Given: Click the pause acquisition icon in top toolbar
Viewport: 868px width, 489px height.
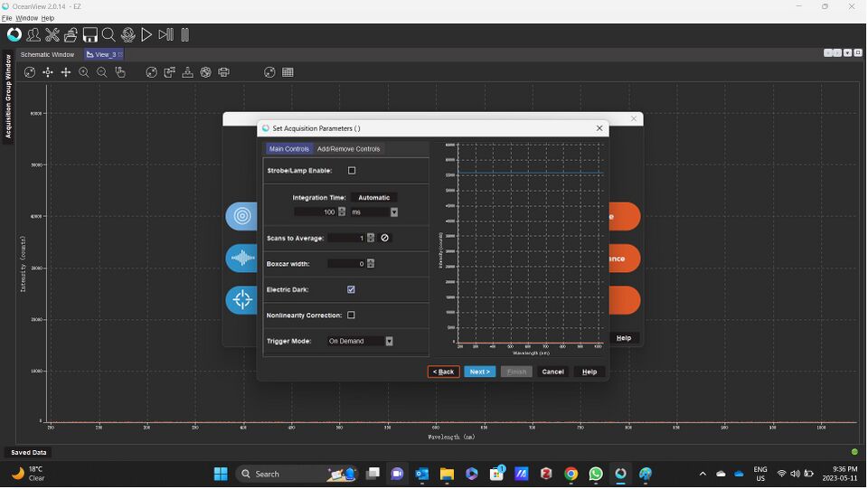Looking at the screenshot, I should pos(184,35).
